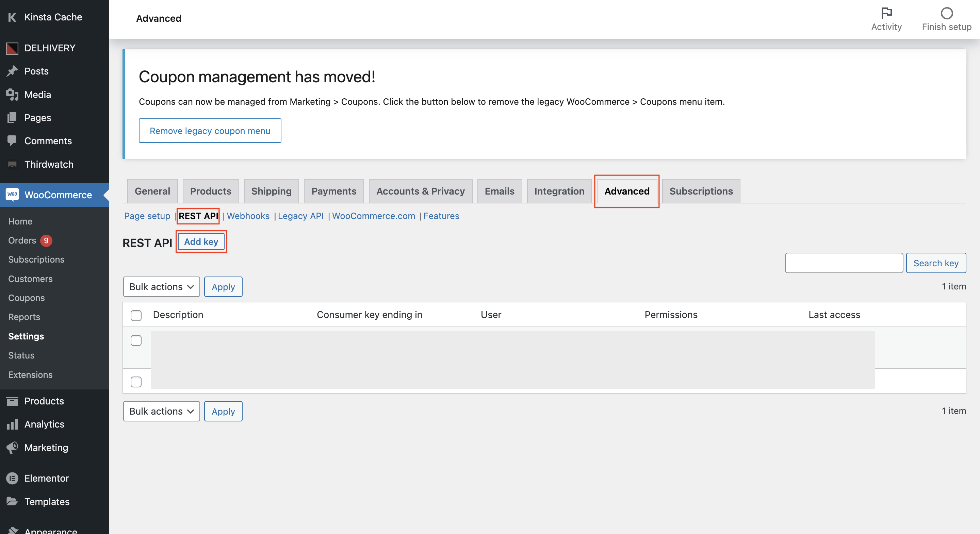Click the Marketing megaphone icon
The image size is (980, 534).
[12, 447]
